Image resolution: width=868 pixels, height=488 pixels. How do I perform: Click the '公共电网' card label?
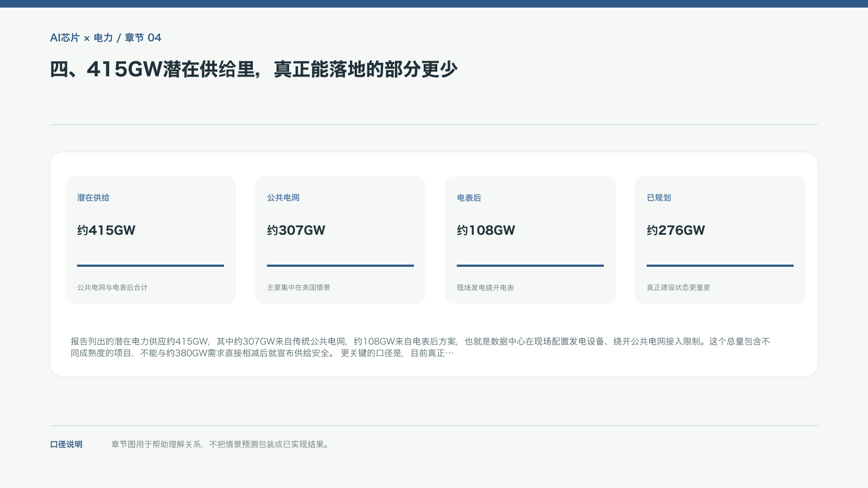click(x=283, y=198)
